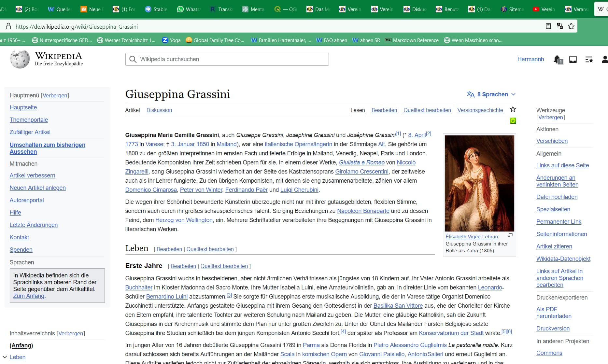The image size is (608, 364).
Task: Edit the Erste Jahre section via Bearbeiten
Action: pos(183,266)
